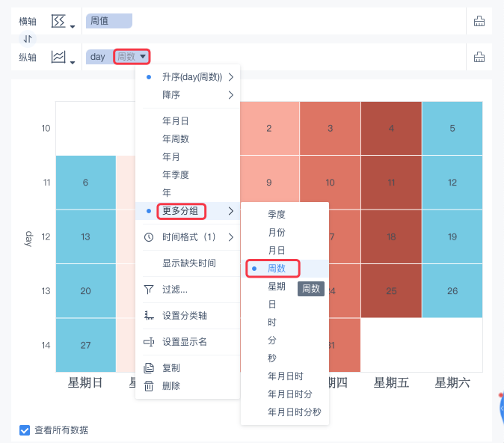The image size is (504, 443).
Task: Click the filter funnel icon
Action: tap(149, 290)
